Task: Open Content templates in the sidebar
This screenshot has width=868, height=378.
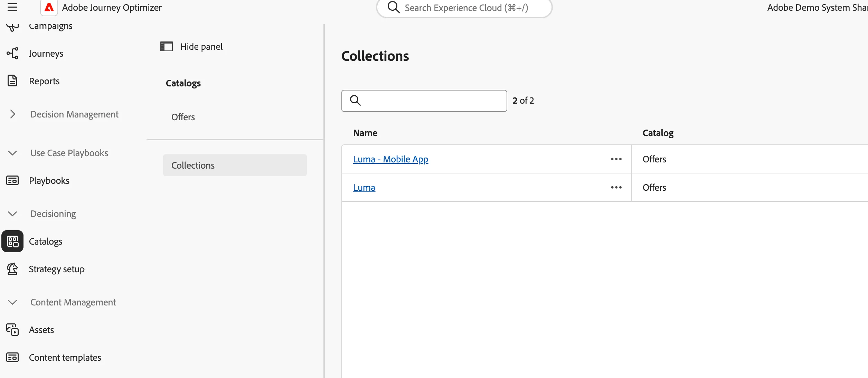Action: click(65, 358)
